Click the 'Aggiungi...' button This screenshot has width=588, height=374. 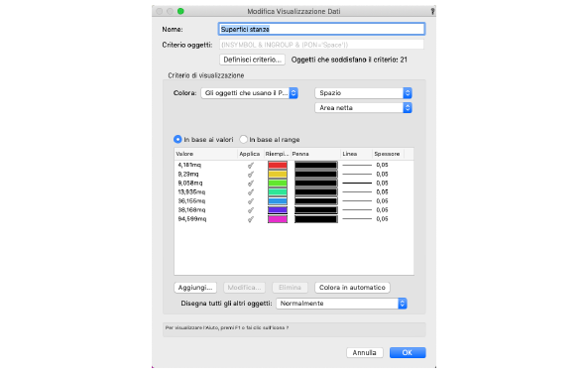click(x=195, y=288)
